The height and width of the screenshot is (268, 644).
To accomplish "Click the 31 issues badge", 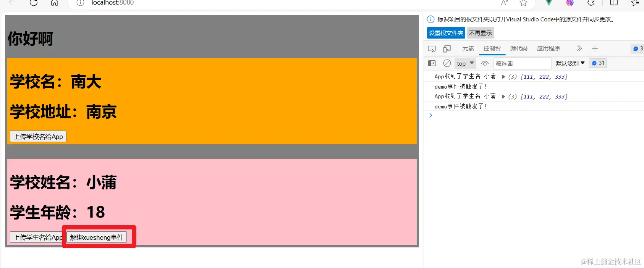I will tap(598, 63).
